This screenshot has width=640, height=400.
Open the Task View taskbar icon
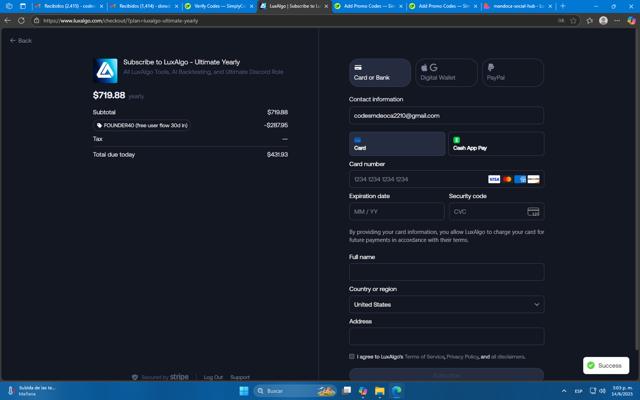(347, 391)
